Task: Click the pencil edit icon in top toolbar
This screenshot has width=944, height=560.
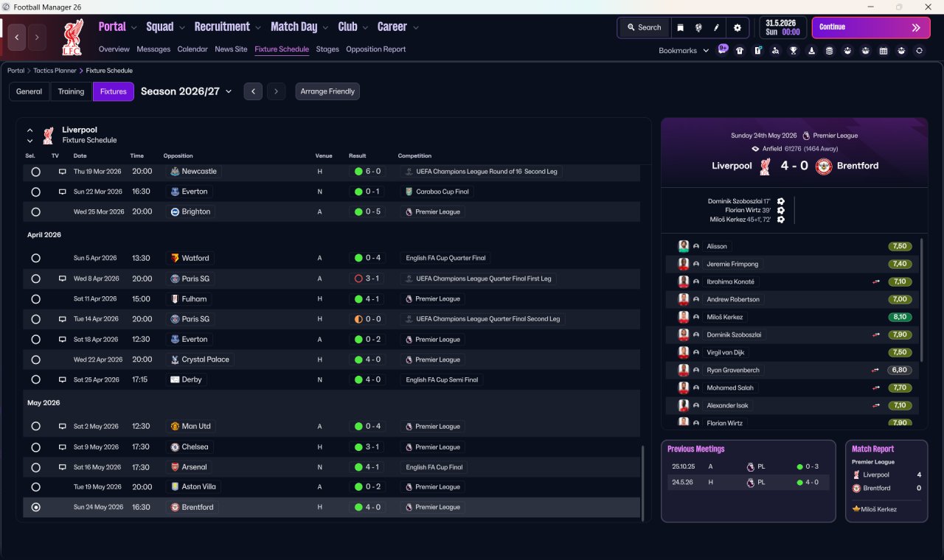Action: (x=716, y=27)
